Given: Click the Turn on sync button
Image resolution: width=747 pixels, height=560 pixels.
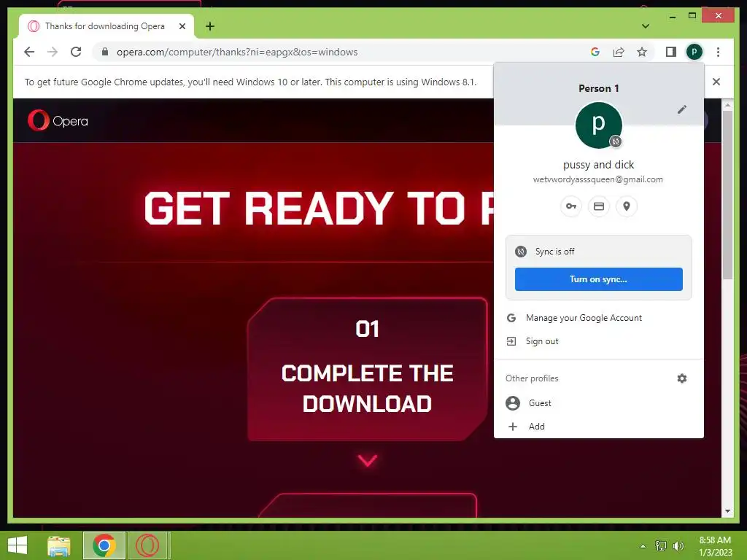Looking at the screenshot, I should (598, 279).
